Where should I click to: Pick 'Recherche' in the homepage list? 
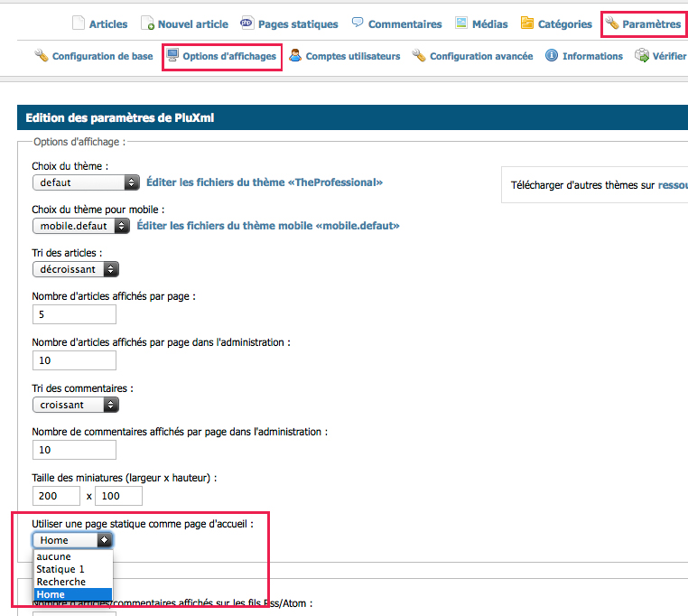click(61, 583)
